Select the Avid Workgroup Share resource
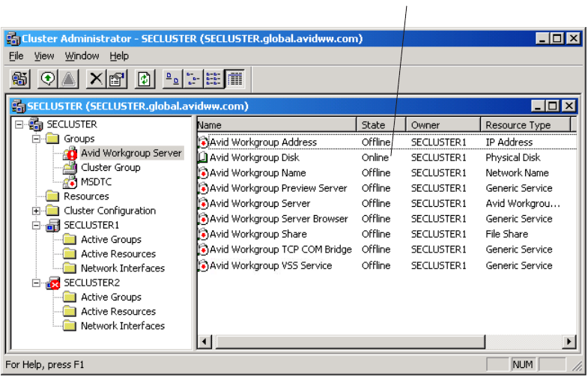The width and height of the screenshot is (588, 377). [258, 234]
